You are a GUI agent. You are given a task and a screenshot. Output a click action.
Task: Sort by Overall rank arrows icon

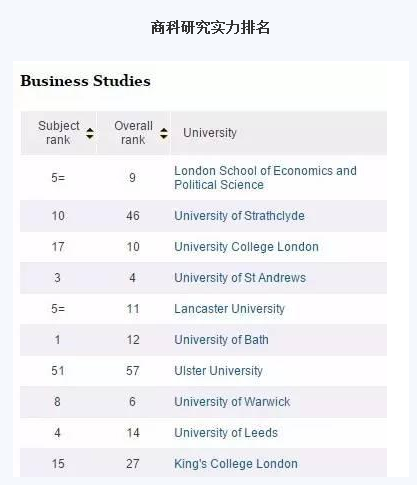(163, 133)
